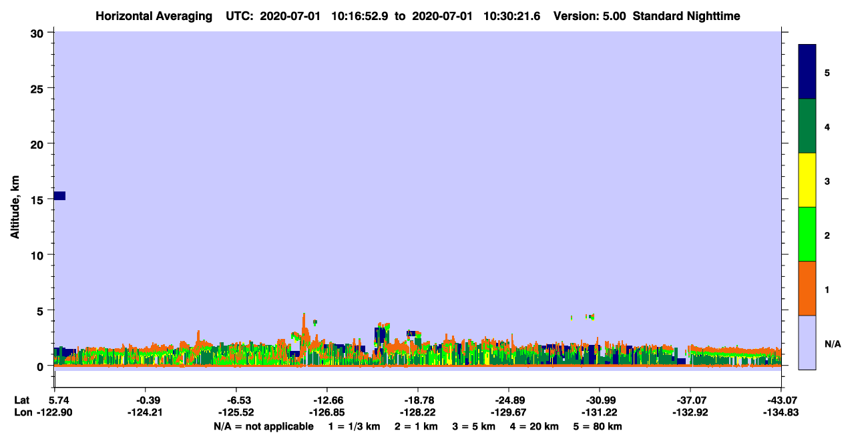Click the longitude value -124.21
Screen dimensions: 868x445
(x=145, y=412)
